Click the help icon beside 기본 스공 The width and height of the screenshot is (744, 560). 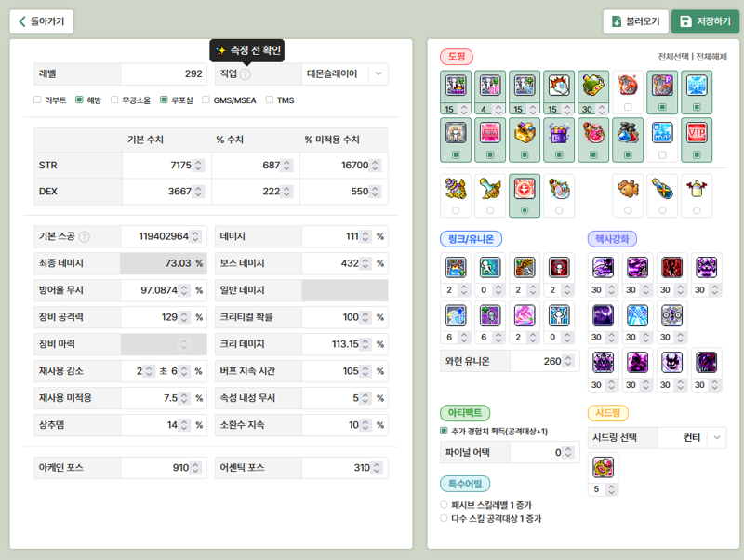click(x=84, y=237)
